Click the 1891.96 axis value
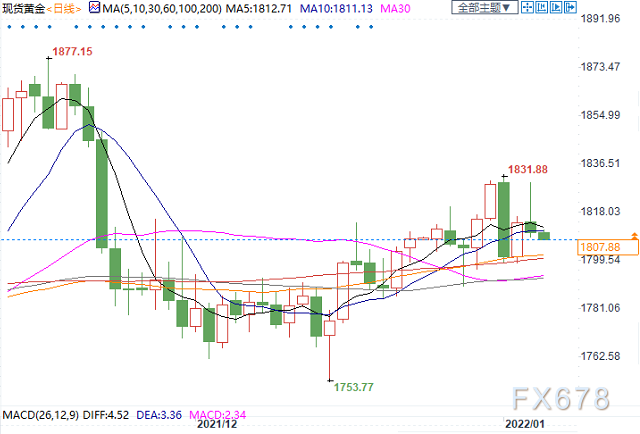 [600, 18]
